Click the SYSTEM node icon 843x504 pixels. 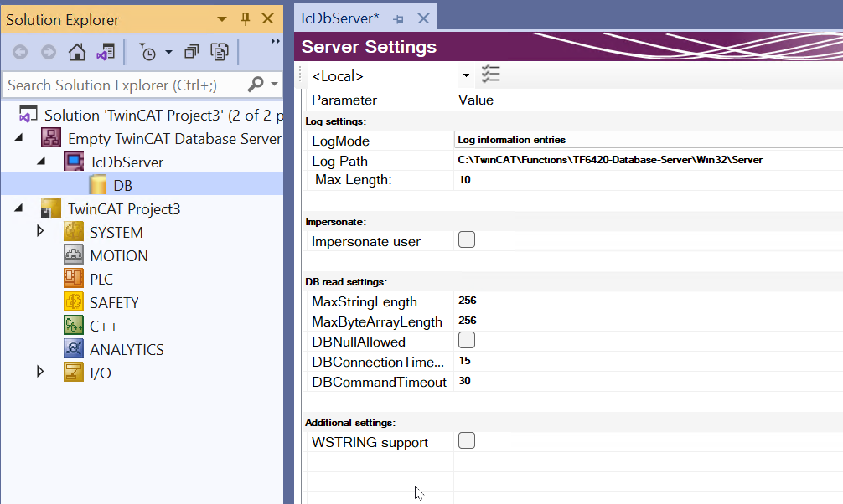point(74,232)
